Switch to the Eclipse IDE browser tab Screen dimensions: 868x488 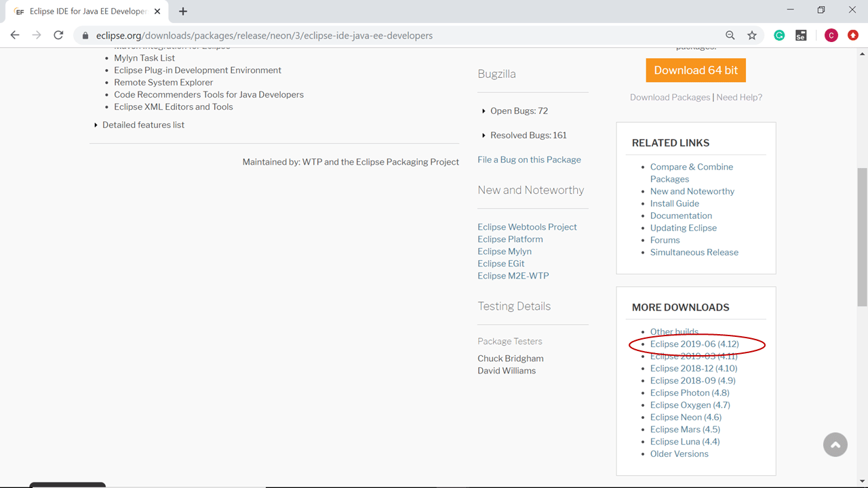87,11
